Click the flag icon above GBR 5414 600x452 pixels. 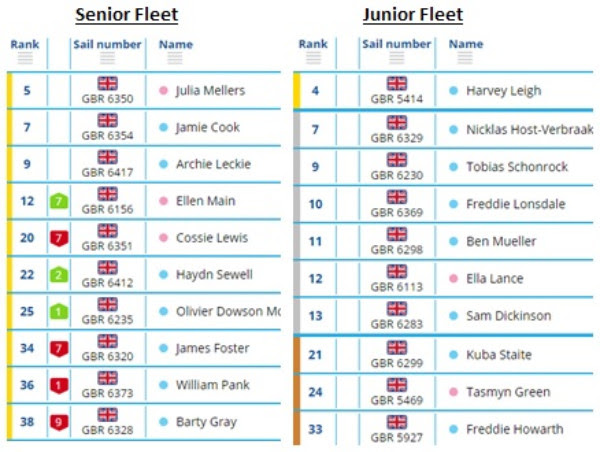[x=396, y=84]
